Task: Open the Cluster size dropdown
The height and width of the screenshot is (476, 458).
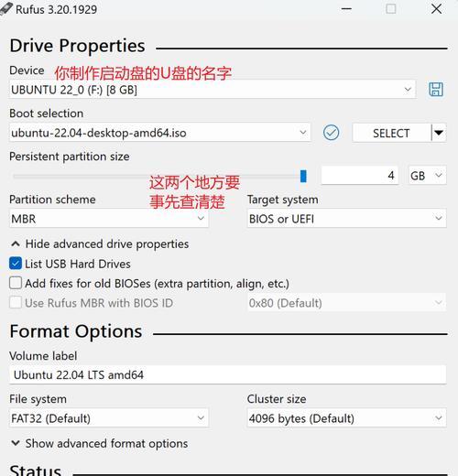Action: coord(347,418)
